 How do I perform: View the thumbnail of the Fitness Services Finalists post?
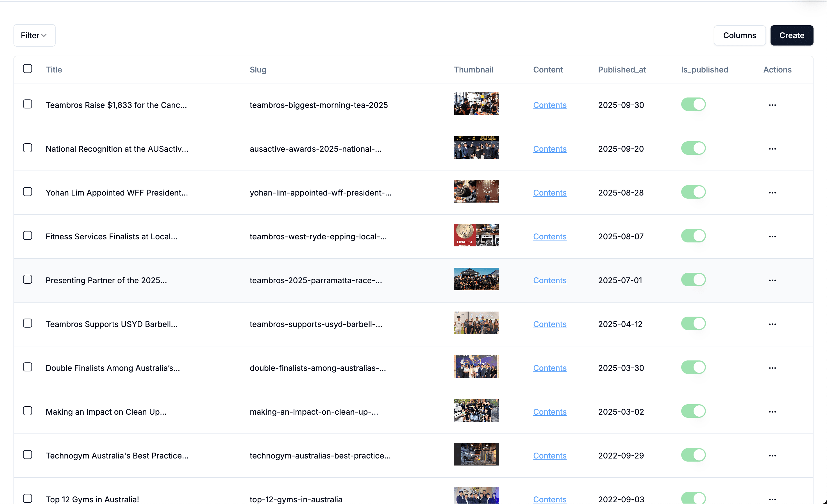click(476, 235)
